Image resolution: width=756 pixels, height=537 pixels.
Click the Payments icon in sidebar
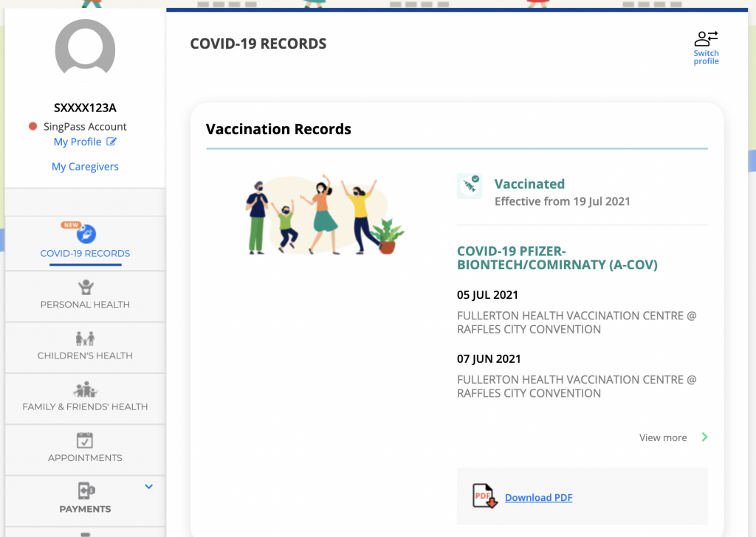pyautogui.click(x=86, y=491)
